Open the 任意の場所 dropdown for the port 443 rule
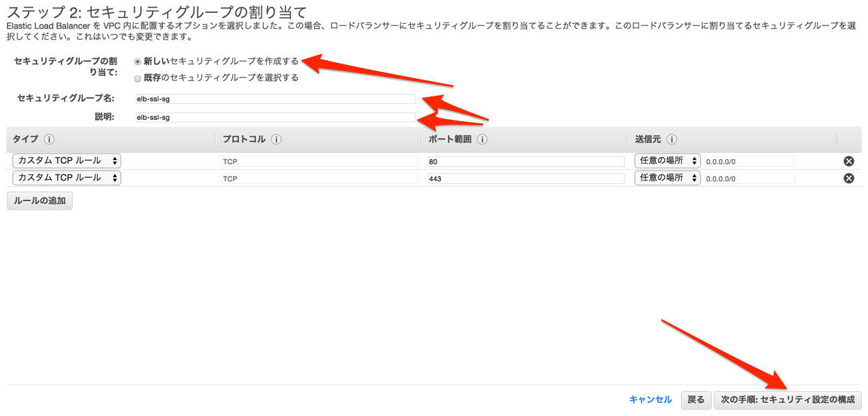The height and width of the screenshot is (416, 868). [667, 178]
